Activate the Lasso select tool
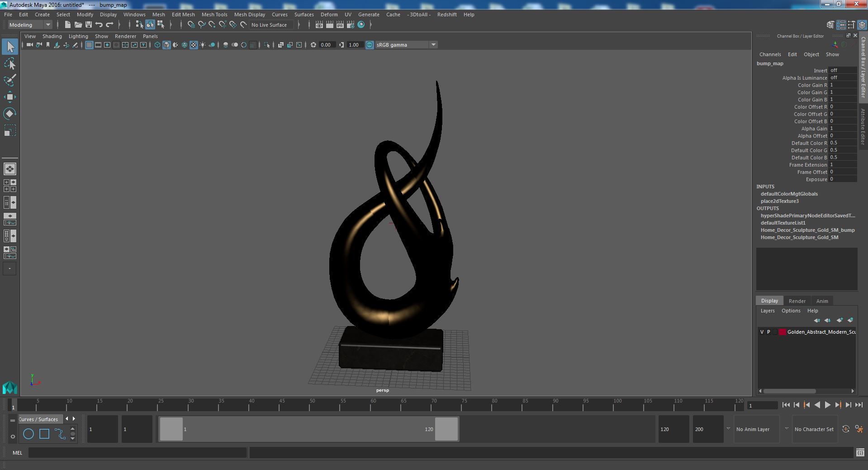Image resolution: width=868 pixels, height=470 pixels. (10, 64)
